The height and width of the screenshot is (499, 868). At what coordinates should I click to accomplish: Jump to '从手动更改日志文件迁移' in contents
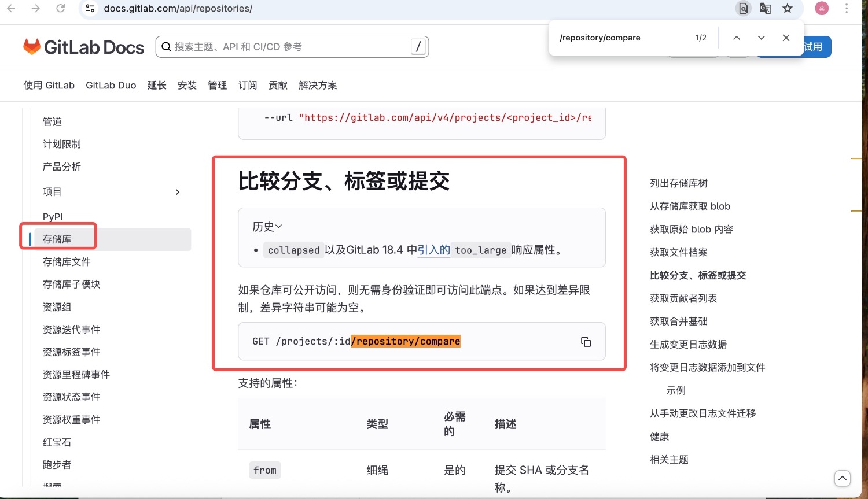click(703, 413)
